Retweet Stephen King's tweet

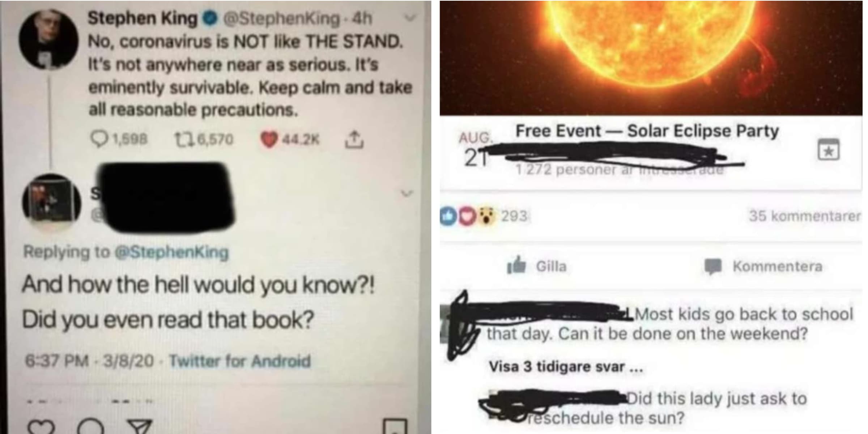204,139
